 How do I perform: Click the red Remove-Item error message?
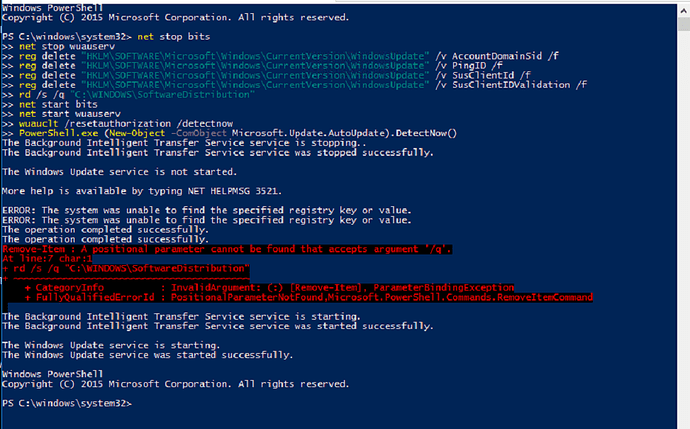(227, 249)
